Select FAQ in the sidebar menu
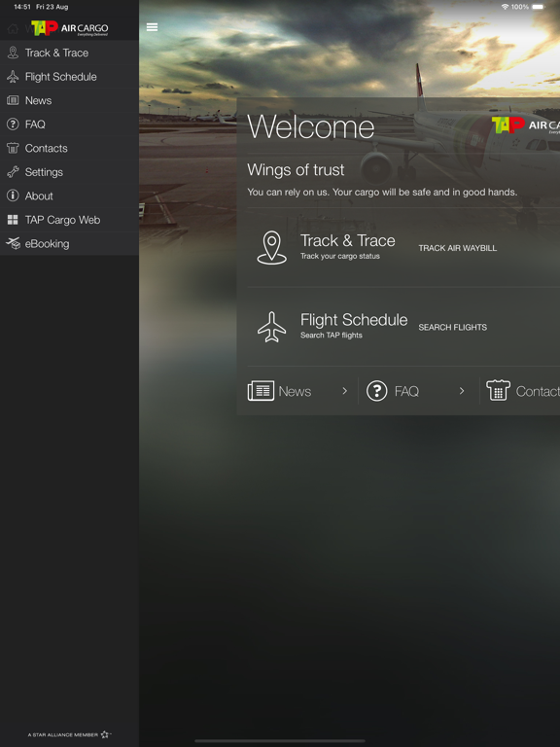The width and height of the screenshot is (560, 747). click(70, 124)
